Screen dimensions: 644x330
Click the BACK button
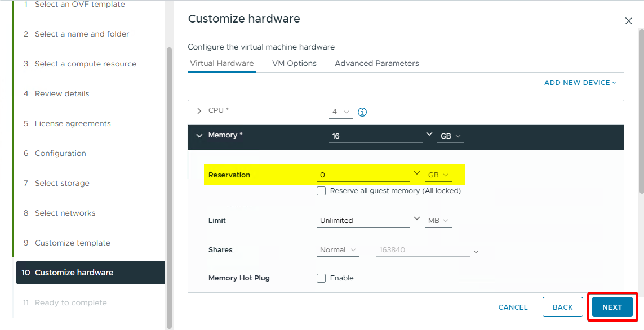click(x=562, y=307)
